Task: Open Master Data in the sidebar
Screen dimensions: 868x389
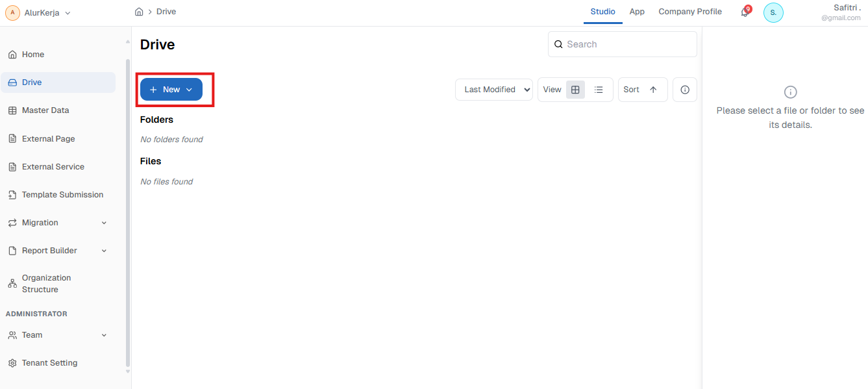Action: 58,110
